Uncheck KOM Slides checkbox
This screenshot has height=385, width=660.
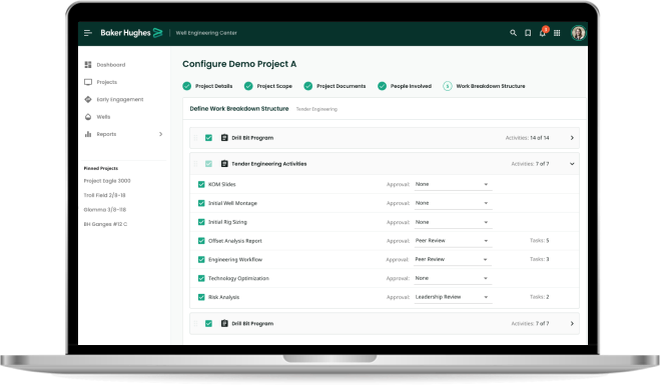(x=201, y=184)
